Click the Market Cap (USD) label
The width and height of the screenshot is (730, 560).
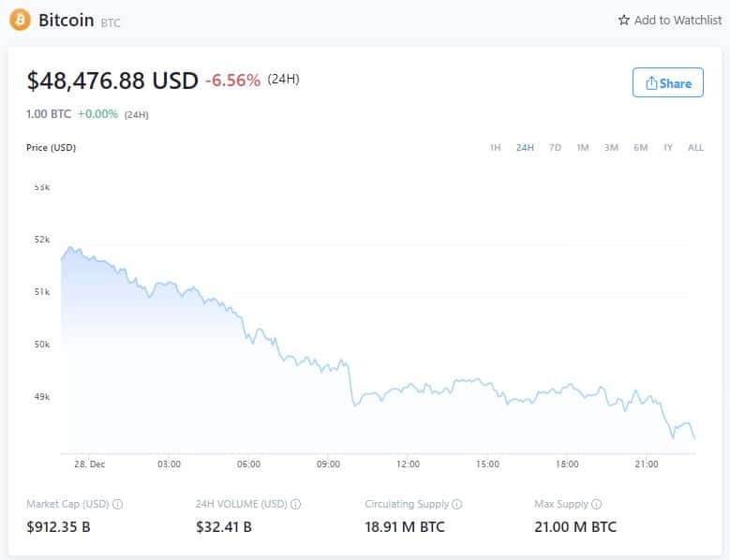[x=67, y=504]
